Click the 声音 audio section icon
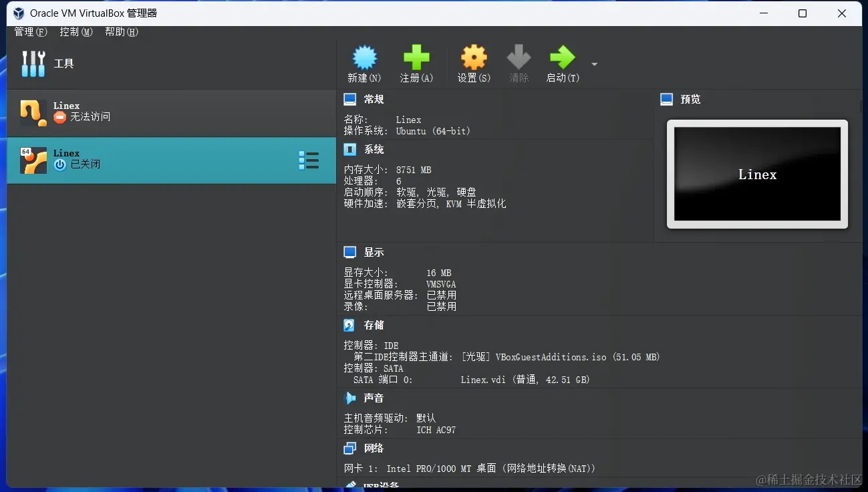The height and width of the screenshot is (492, 868). point(350,398)
